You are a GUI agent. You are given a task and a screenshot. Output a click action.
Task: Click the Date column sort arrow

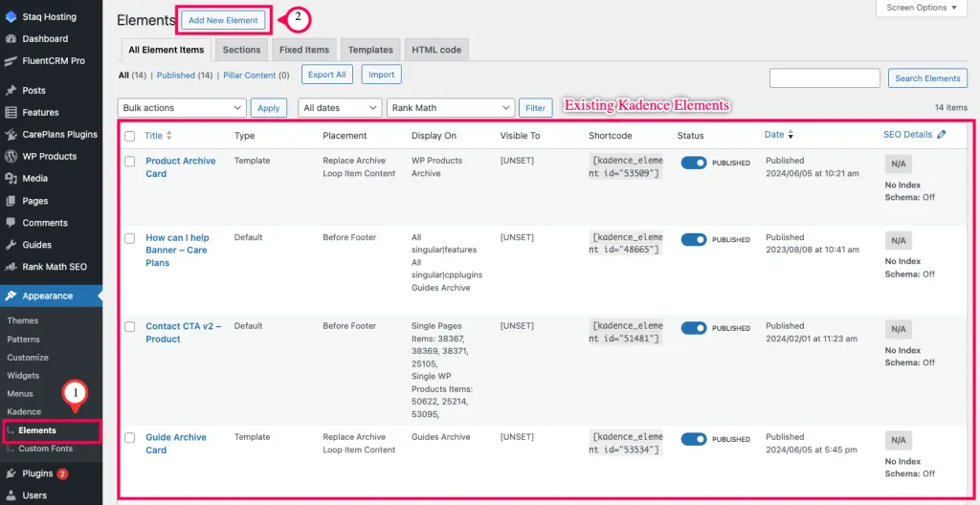click(790, 135)
